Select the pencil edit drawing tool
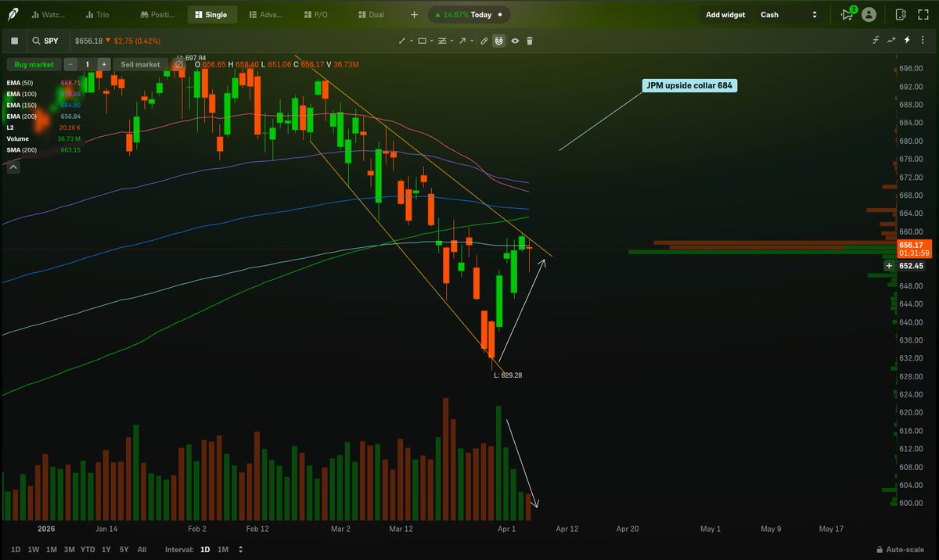939x560 pixels. point(484,41)
